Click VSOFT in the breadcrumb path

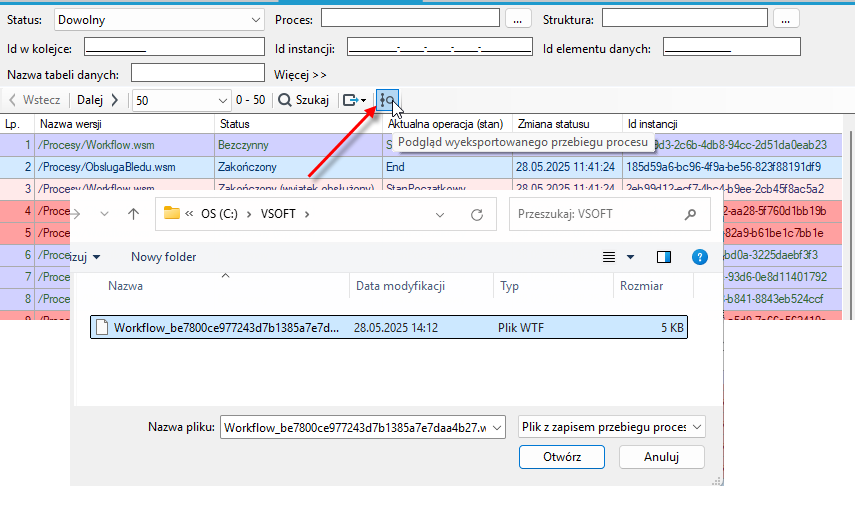coord(278,214)
